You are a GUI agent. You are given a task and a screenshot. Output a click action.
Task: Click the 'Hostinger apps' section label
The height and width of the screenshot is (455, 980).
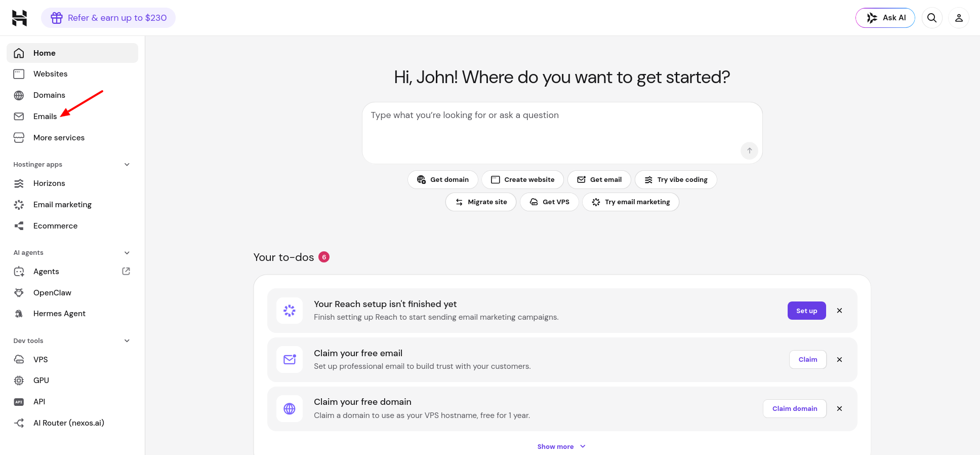(38, 165)
